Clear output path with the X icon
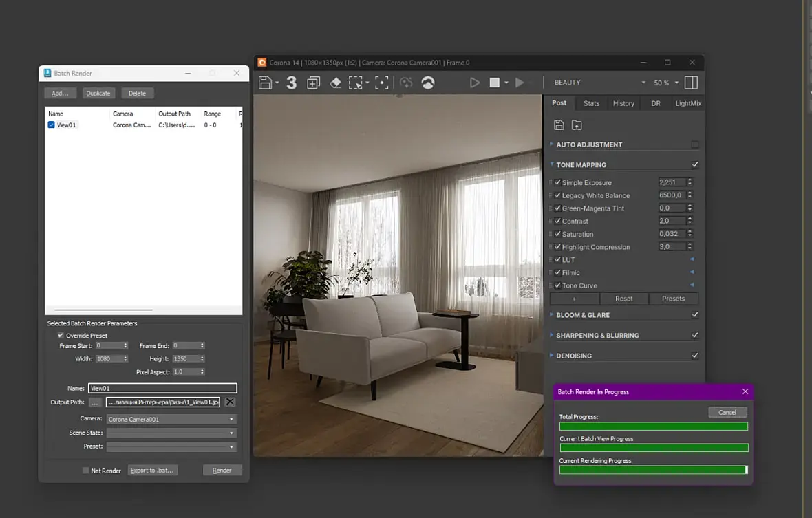Viewport: 812px width, 518px height. [x=230, y=402]
